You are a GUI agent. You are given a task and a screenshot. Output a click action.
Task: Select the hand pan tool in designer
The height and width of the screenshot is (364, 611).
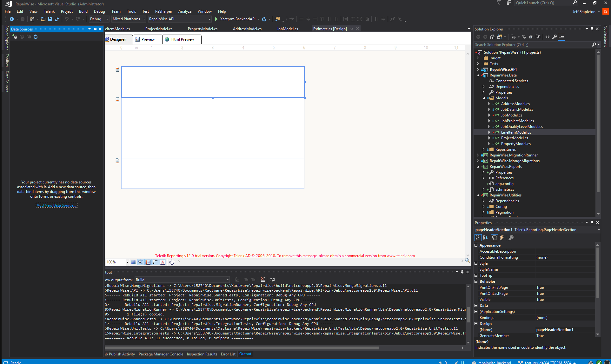tap(172, 262)
